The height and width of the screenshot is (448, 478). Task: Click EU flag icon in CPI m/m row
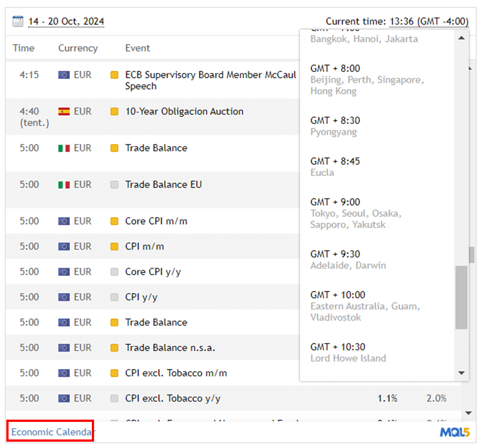point(64,246)
